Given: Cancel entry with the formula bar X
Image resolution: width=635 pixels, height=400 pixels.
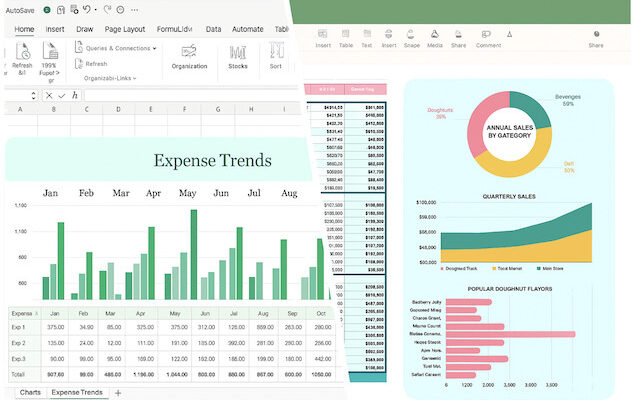Looking at the screenshot, I should (49, 96).
